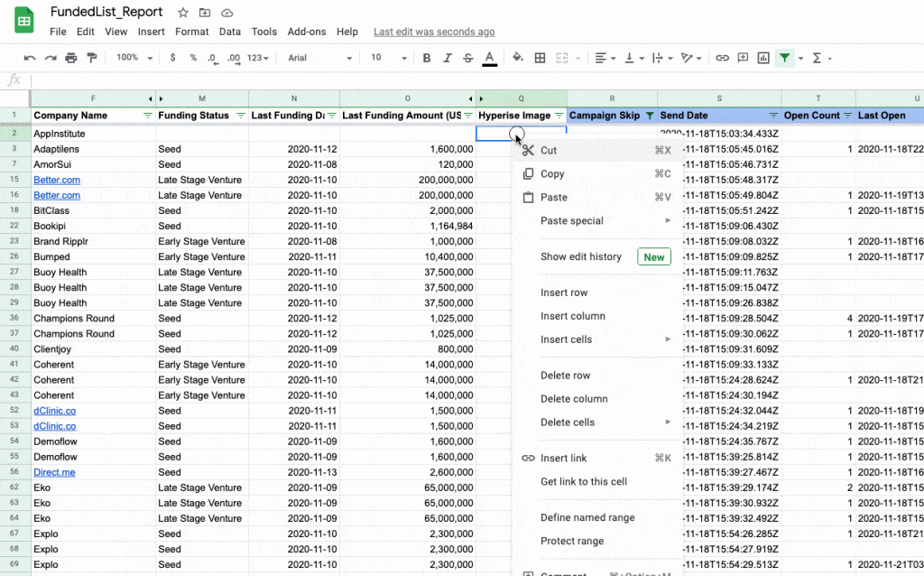Open the Insert menu
The image size is (924, 576).
pos(152,32)
